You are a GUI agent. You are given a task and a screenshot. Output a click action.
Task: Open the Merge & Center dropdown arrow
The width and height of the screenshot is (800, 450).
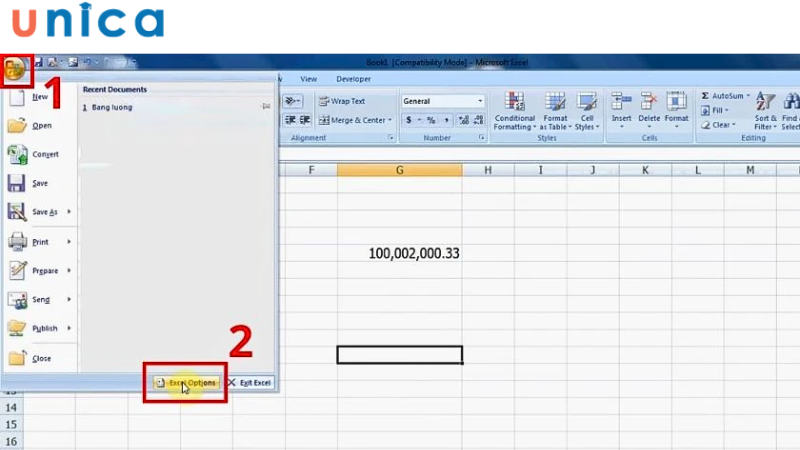(x=390, y=120)
